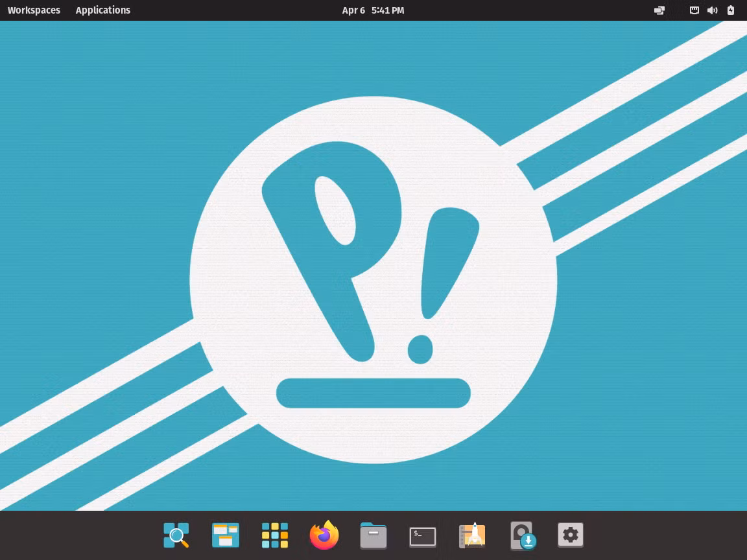Open the tiling window options tray icon
Screen dimensions: 747x560
tap(659, 10)
